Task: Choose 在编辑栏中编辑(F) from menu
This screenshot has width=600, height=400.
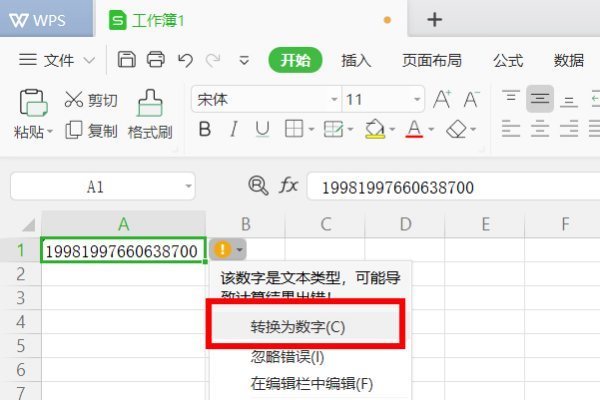Action: pos(311,384)
